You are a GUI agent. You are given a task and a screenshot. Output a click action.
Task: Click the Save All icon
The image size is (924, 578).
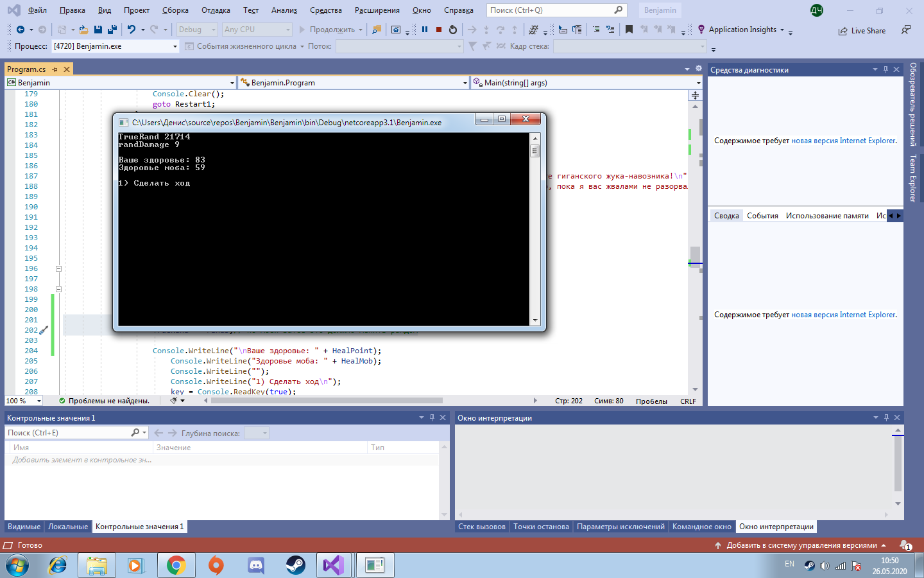112,30
